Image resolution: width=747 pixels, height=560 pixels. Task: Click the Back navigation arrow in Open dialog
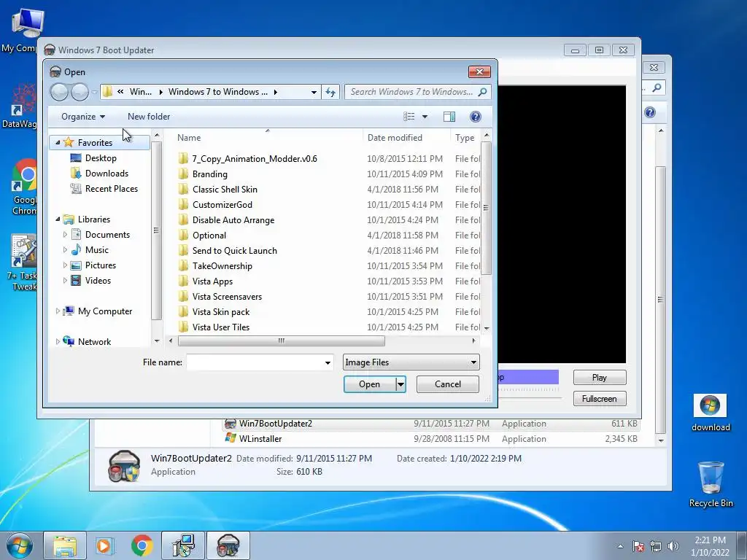[60, 92]
